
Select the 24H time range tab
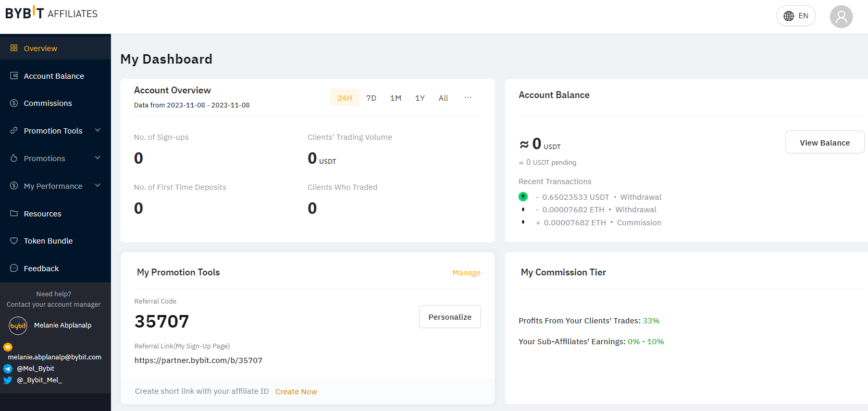[345, 98]
